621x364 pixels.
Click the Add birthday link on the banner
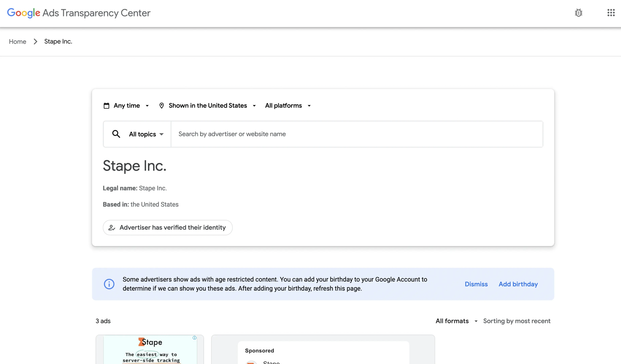pos(518,284)
